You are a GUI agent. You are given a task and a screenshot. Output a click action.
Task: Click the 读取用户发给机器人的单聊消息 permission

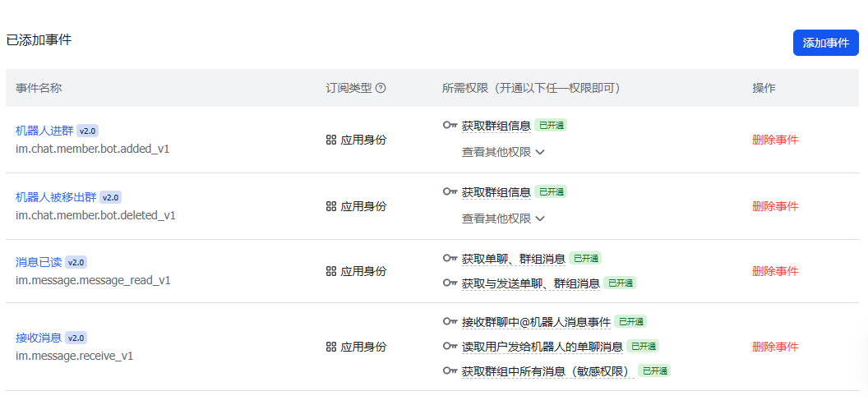point(542,347)
